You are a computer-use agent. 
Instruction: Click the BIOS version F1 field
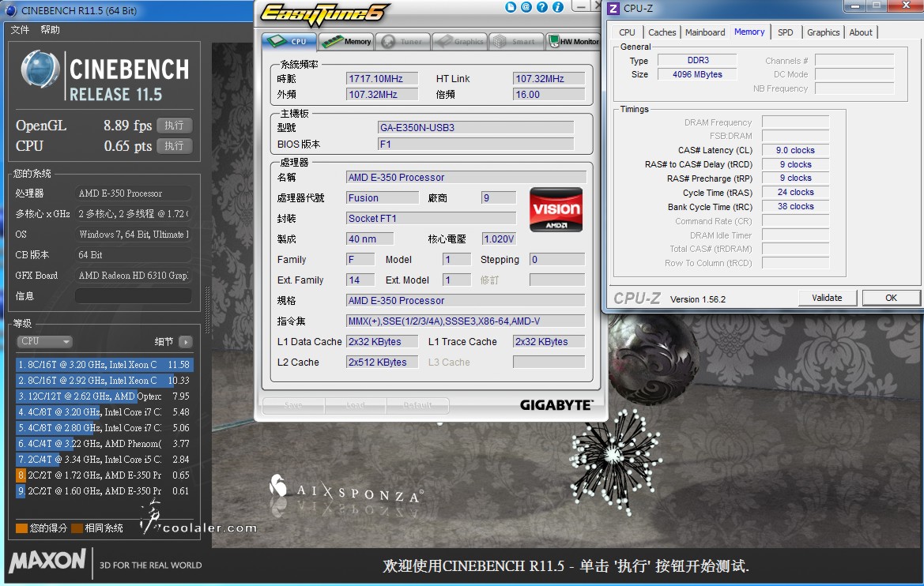coord(476,144)
